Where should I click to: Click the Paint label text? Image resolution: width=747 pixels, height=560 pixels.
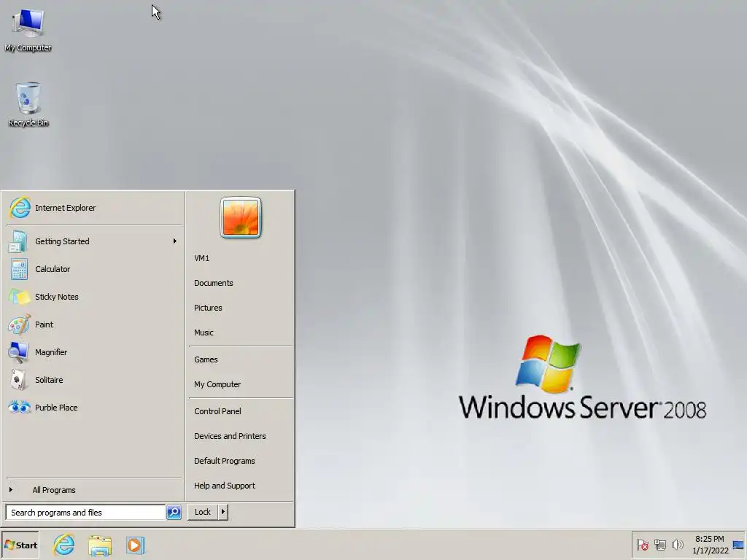coord(44,324)
